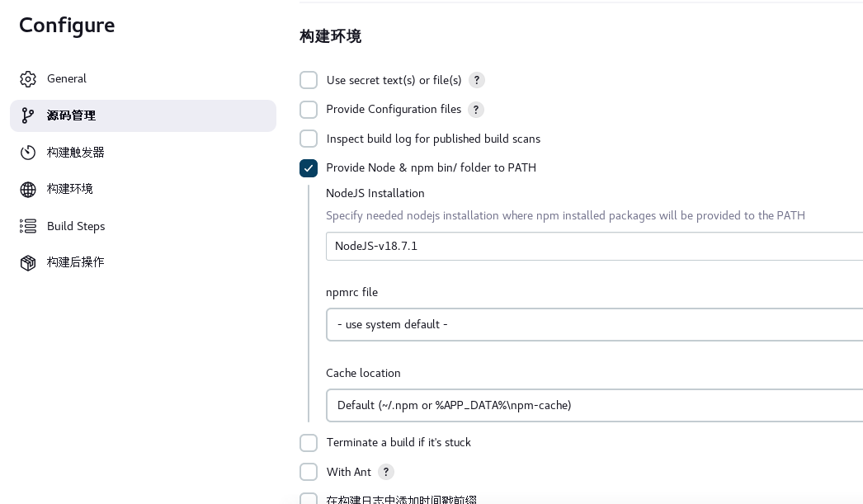The width and height of the screenshot is (863, 504).
Task: Click the help icon beside secret text option
Action: point(477,80)
